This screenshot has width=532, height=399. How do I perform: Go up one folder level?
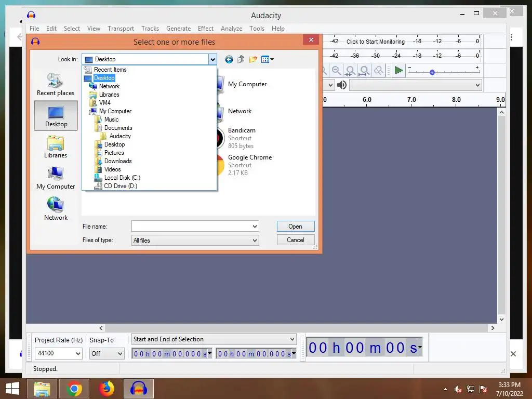click(x=241, y=60)
